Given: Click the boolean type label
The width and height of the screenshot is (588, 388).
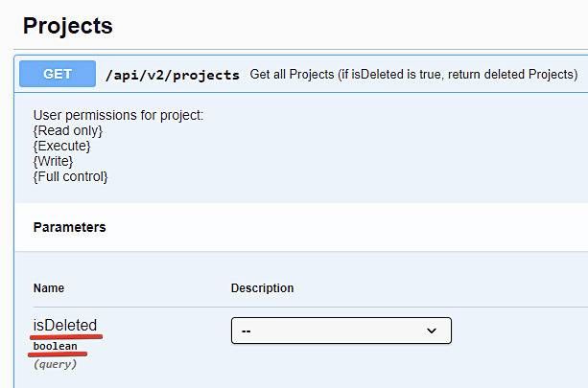Looking at the screenshot, I should pyautogui.click(x=55, y=346).
